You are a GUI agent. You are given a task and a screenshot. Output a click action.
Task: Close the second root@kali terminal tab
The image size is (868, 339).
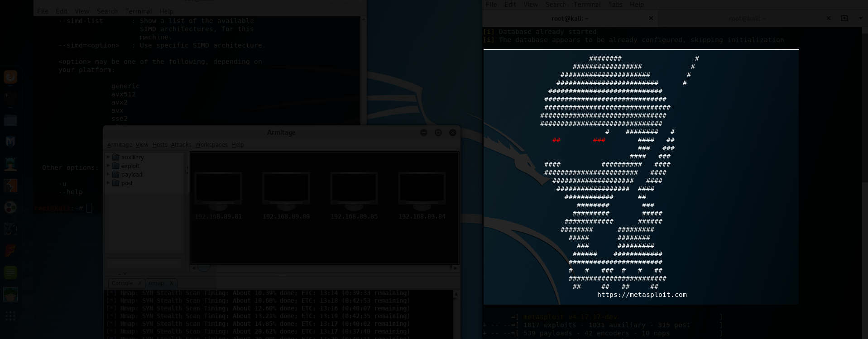click(829, 18)
